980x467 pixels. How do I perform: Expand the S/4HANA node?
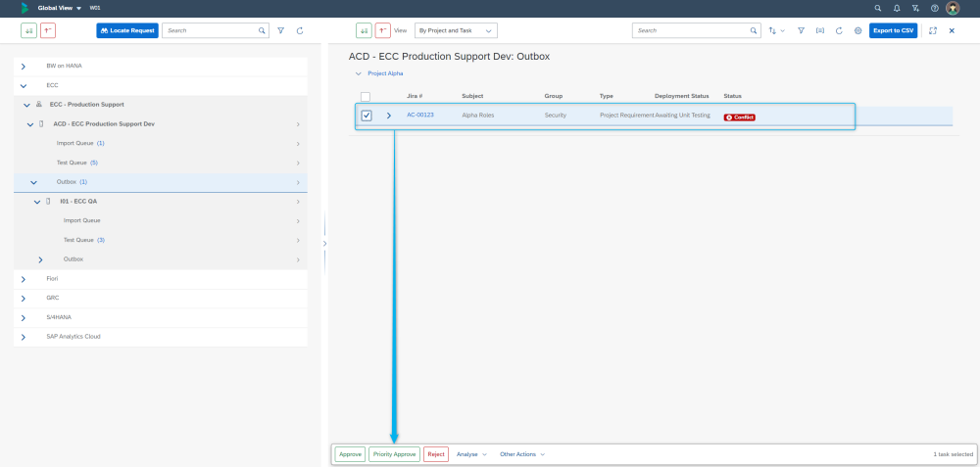24,318
